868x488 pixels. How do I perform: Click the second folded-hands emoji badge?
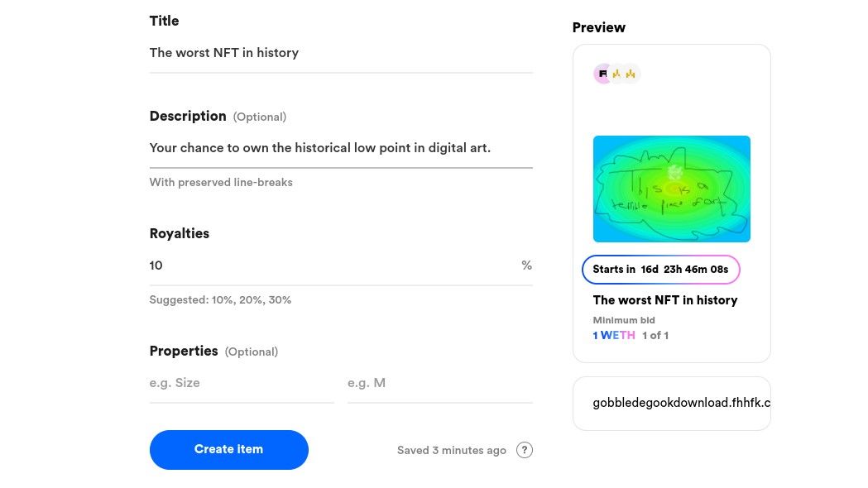point(630,74)
